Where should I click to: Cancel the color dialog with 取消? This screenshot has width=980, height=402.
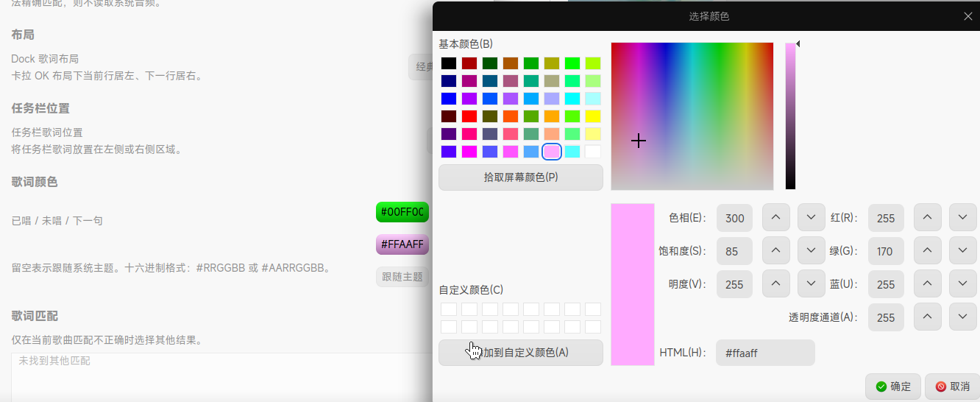pyautogui.click(x=952, y=387)
